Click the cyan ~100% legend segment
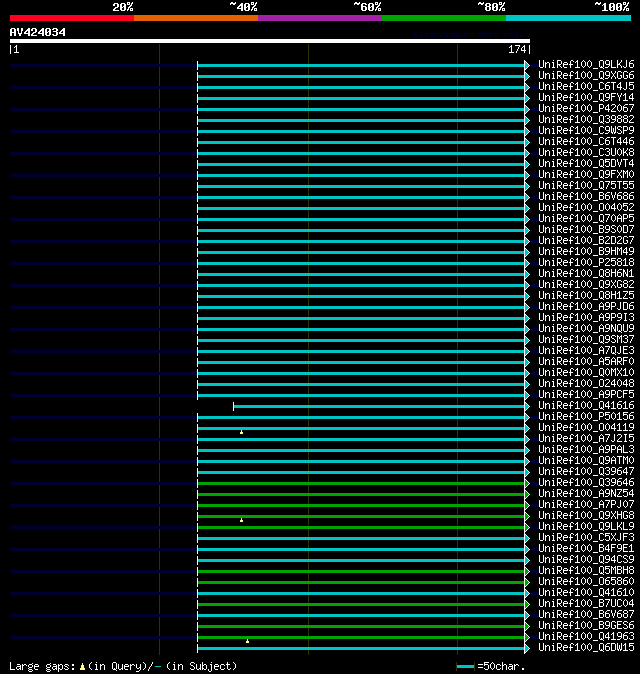The image size is (640, 674). click(x=568, y=18)
